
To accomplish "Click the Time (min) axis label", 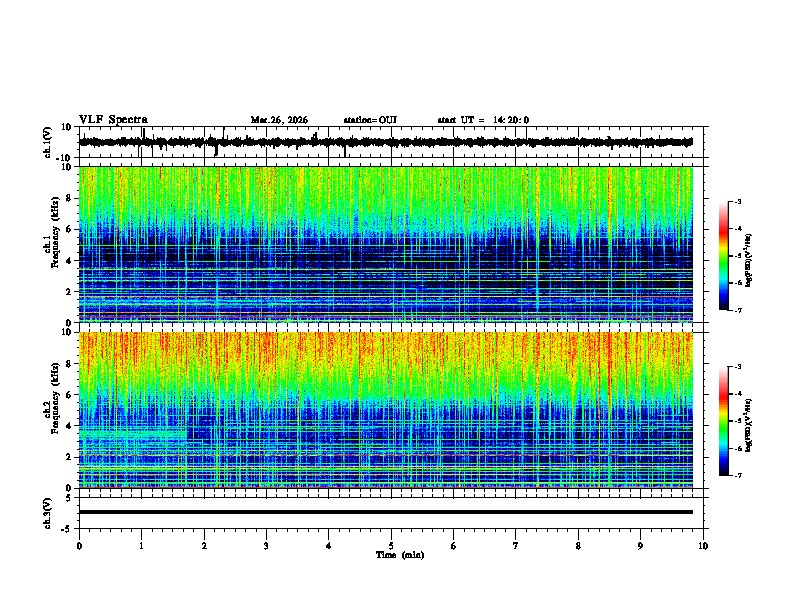I will click(400, 555).
